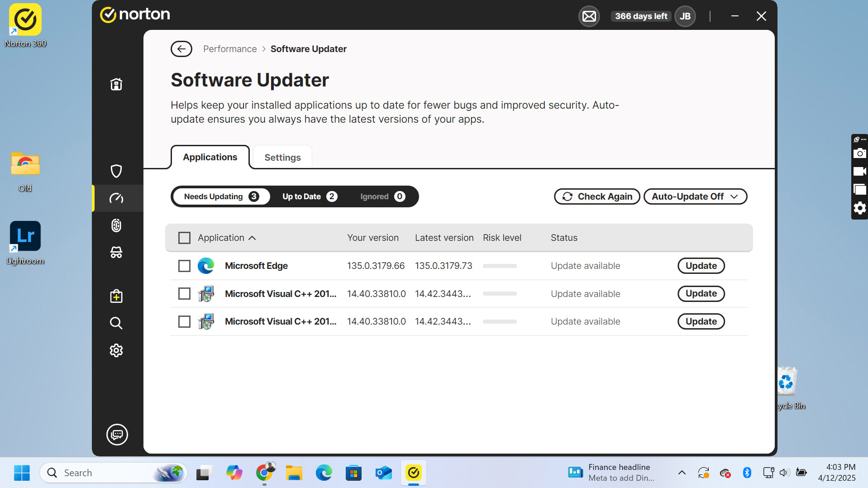Screen dimensions: 868x488
Task: Open Norton settings gear in sidebar
Action: (x=116, y=350)
